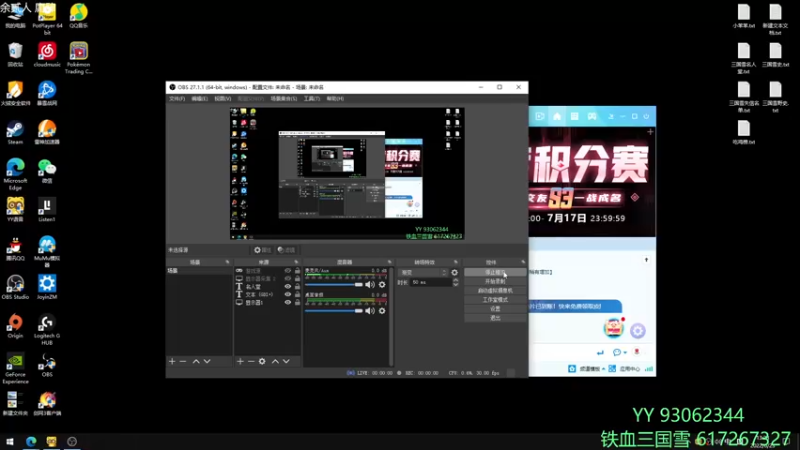Screen dimensions: 800x450
Task: Mute the Desktop Audio speaker icon
Action: pos(370,311)
